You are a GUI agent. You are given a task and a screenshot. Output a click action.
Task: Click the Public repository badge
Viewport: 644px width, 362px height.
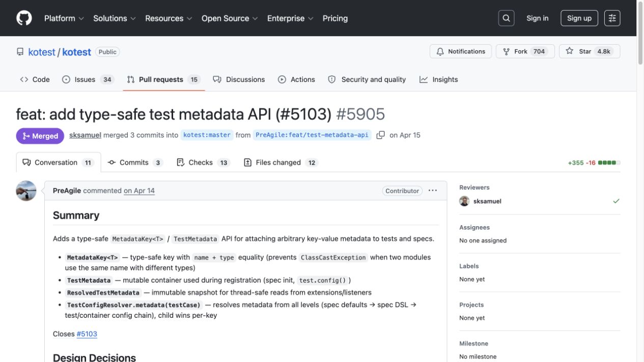click(107, 52)
